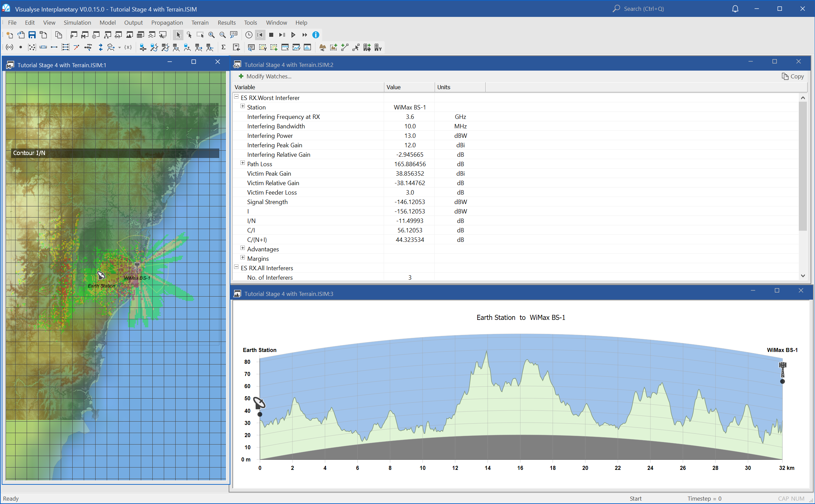Select the Results menu tab

tap(226, 22)
